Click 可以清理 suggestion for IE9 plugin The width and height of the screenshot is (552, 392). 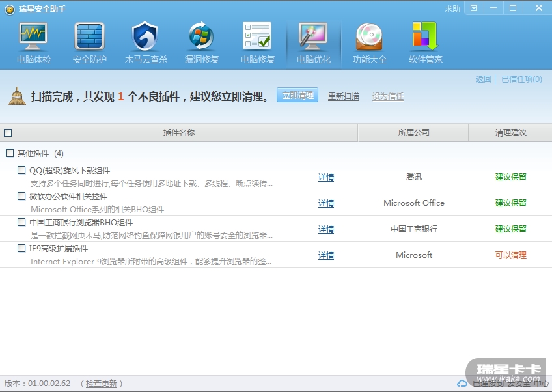[x=510, y=255]
